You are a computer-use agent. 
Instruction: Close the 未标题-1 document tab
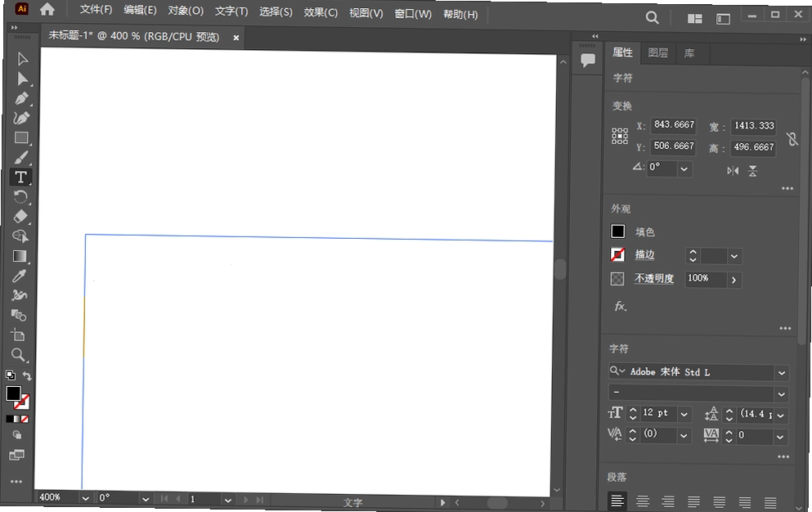tap(236, 38)
